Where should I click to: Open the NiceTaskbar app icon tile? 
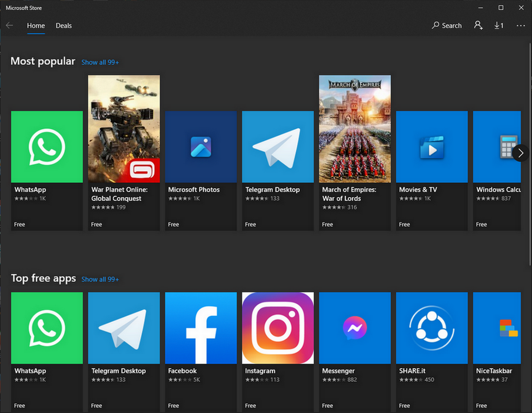point(497,328)
